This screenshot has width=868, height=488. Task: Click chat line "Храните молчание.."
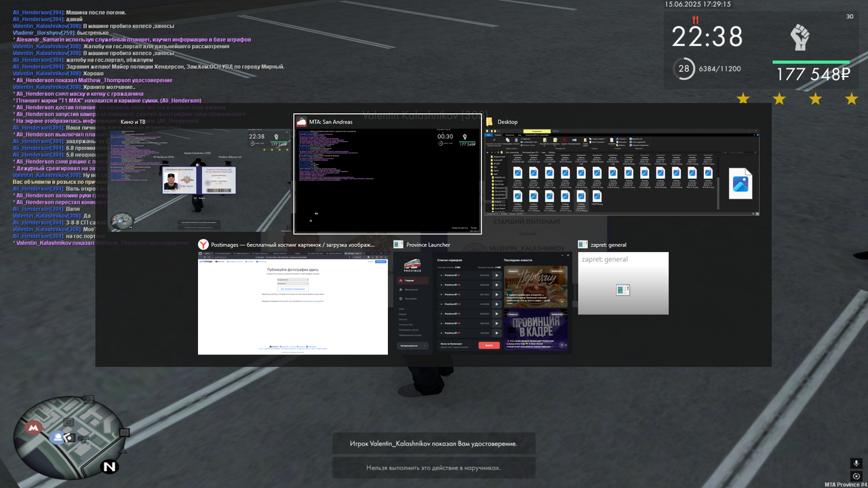[74, 87]
